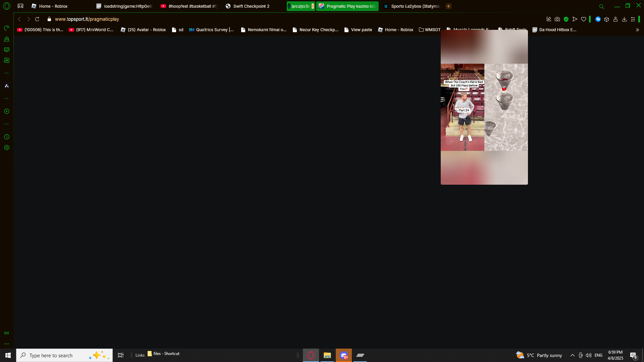
Task: Switch to the Swift Checkpoint 2 tab
Action: coord(251,6)
